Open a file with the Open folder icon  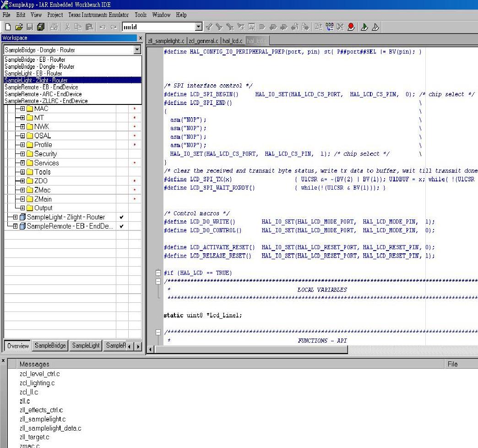[19, 27]
